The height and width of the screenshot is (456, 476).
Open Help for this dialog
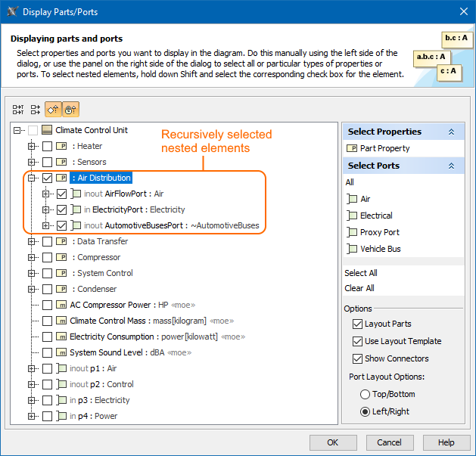point(446,442)
